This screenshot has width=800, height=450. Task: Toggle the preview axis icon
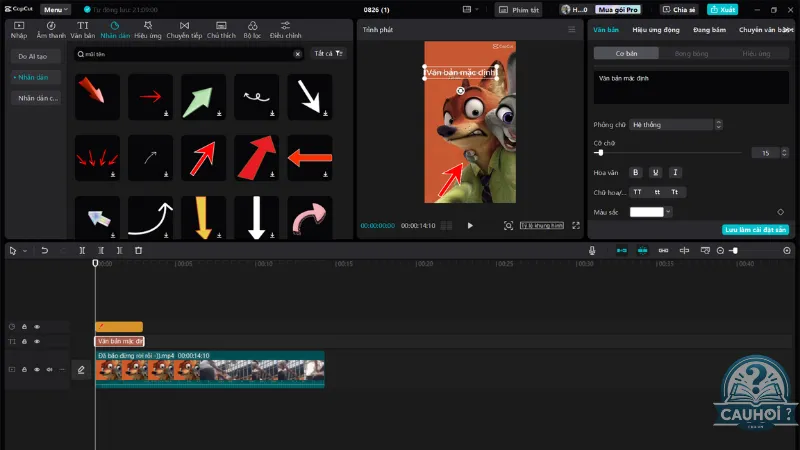[684, 251]
